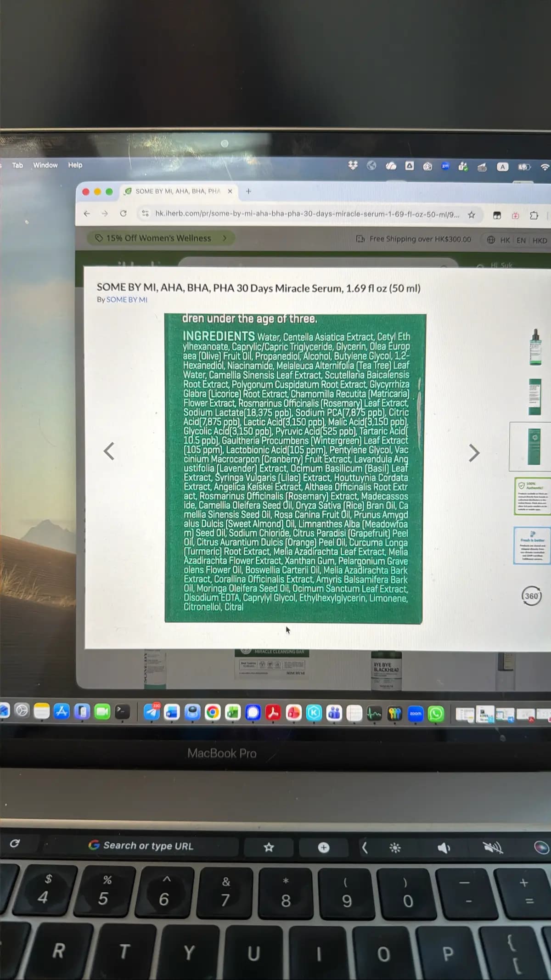Open the Tab menu
This screenshot has height=980, width=551.
pos(17,165)
